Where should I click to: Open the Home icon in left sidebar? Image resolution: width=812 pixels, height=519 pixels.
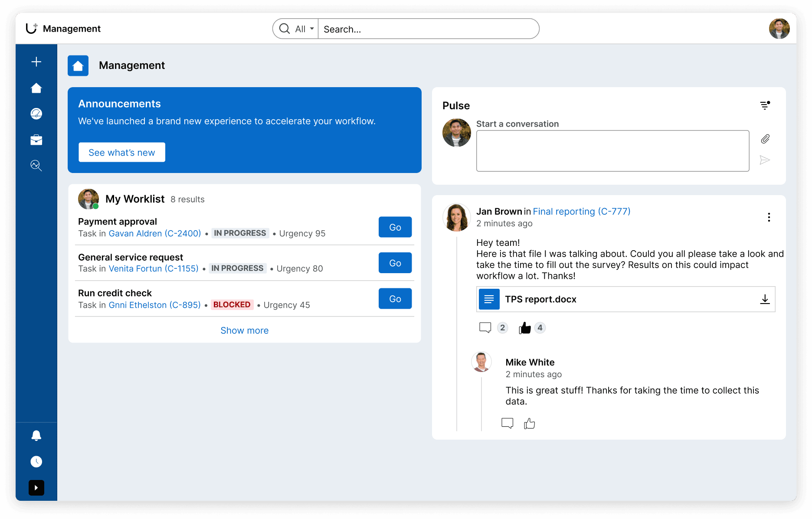point(36,88)
